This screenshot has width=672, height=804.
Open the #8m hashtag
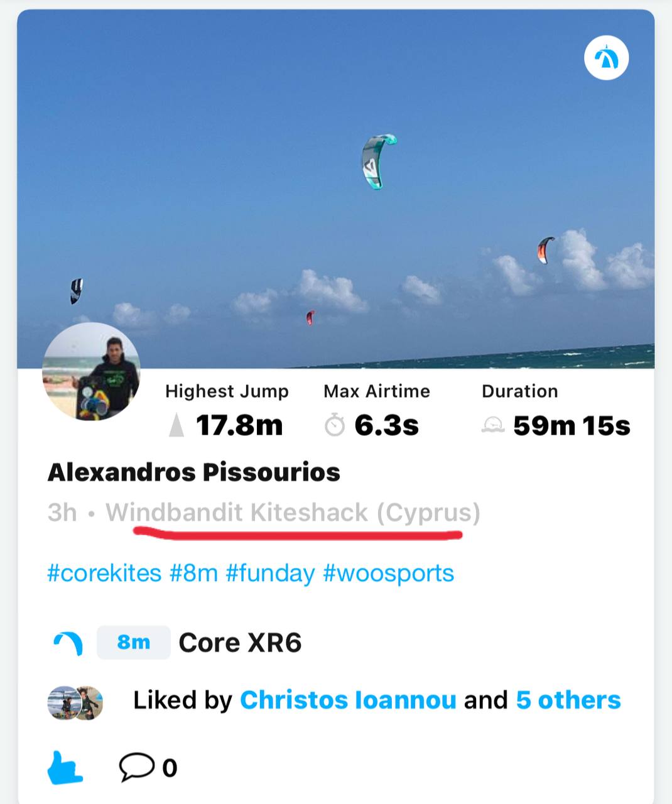(193, 573)
